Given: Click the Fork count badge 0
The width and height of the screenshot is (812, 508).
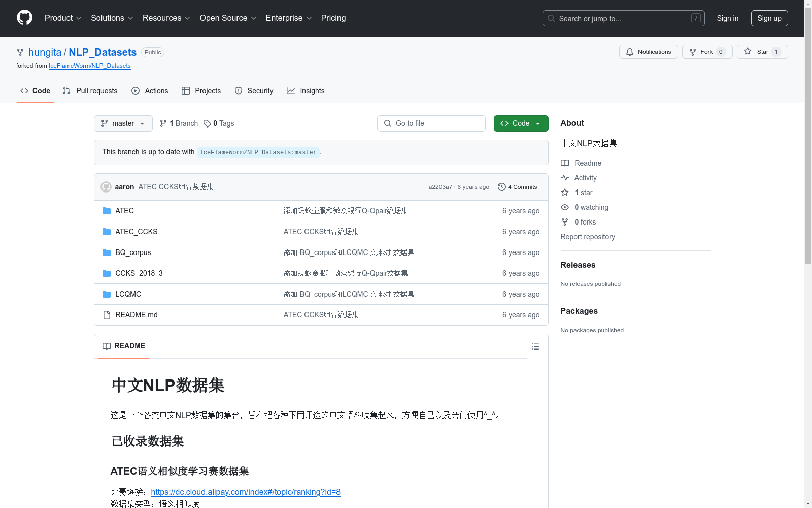Looking at the screenshot, I should click(721, 52).
